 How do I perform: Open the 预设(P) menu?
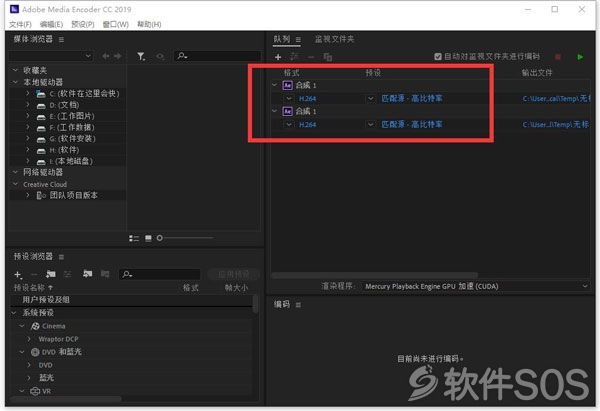pyautogui.click(x=83, y=24)
